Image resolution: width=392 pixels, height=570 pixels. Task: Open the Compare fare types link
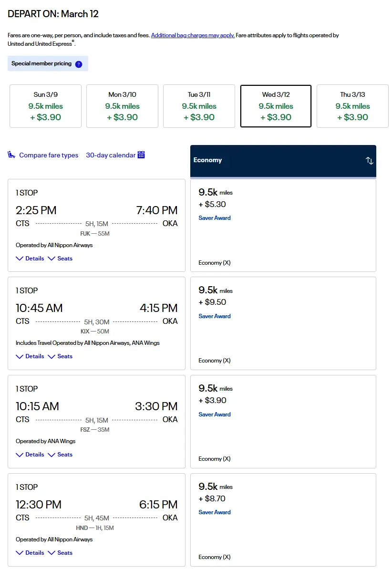pyautogui.click(x=49, y=155)
